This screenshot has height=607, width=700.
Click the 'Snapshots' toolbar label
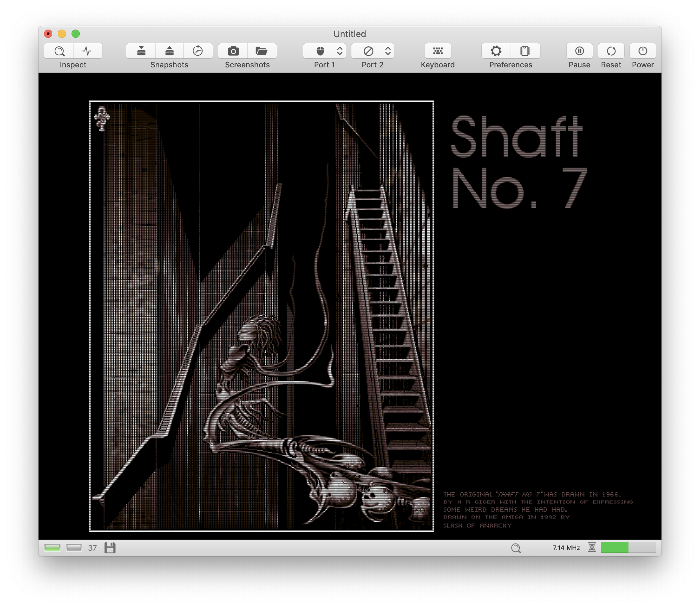[x=169, y=65]
